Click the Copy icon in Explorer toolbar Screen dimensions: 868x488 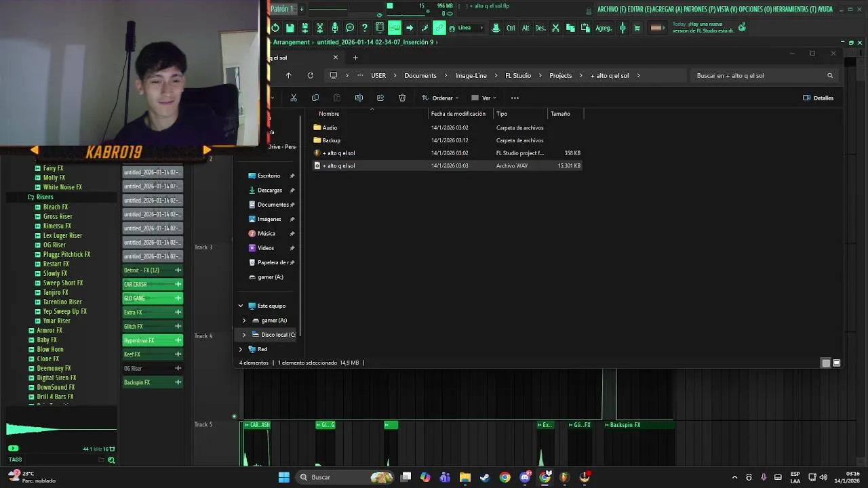(x=315, y=98)
